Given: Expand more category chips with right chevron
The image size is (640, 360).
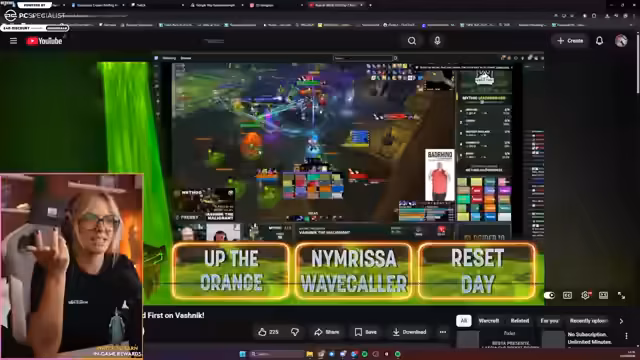Looking at the screenshot, I should (621, 321).
